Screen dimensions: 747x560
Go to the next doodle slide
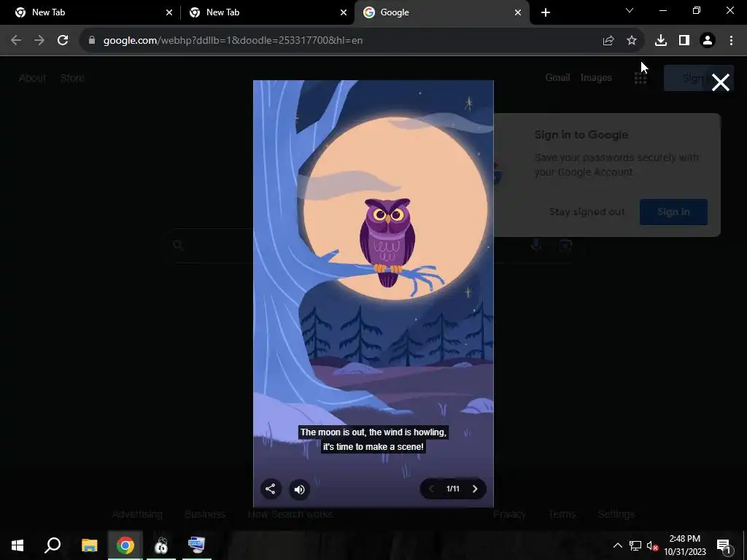click(x=474, y=489)
